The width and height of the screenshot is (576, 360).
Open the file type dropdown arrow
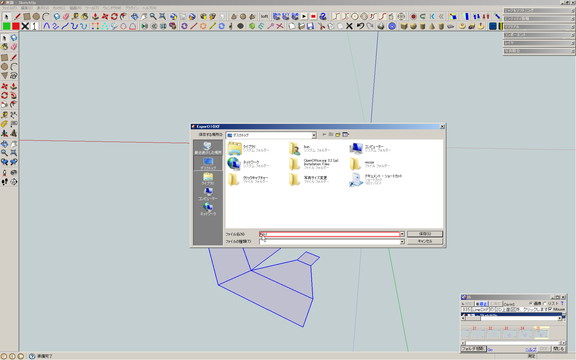pos(402,241)
